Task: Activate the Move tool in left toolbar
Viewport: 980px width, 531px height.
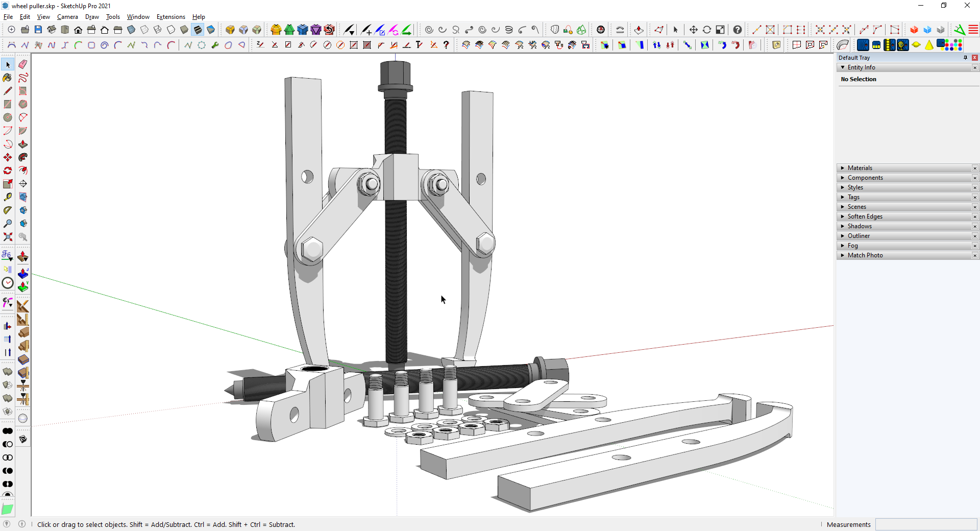Action: 8,157
